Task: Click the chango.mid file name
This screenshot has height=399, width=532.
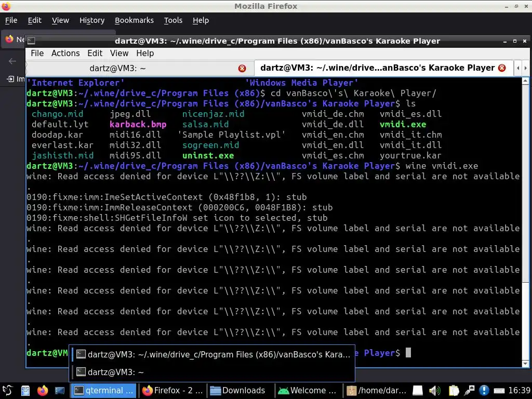Action: (57, 114)
